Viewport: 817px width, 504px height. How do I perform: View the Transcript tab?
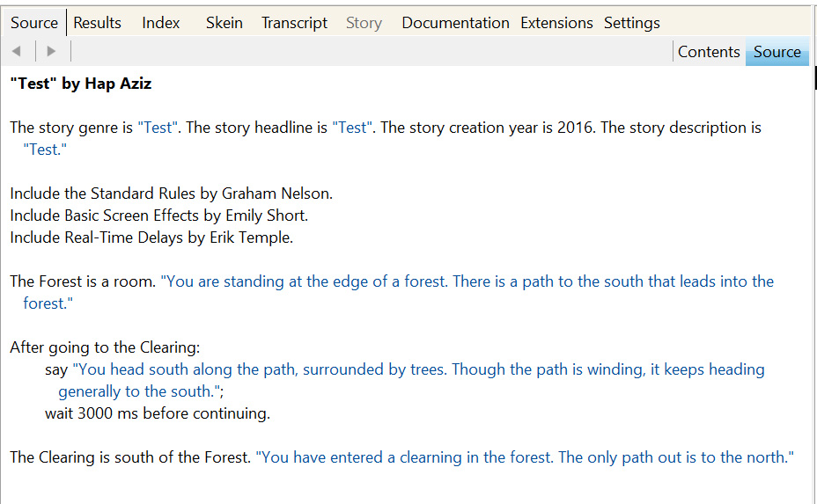point(294,23)
